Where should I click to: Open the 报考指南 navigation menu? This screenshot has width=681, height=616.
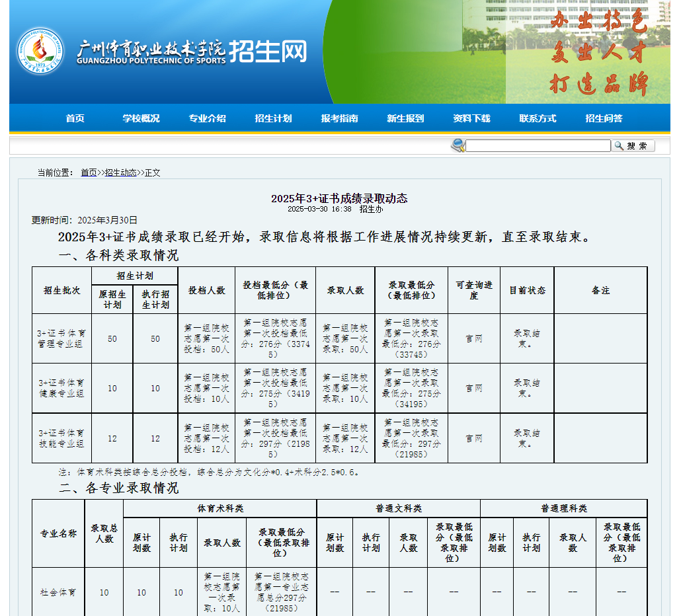339,118
